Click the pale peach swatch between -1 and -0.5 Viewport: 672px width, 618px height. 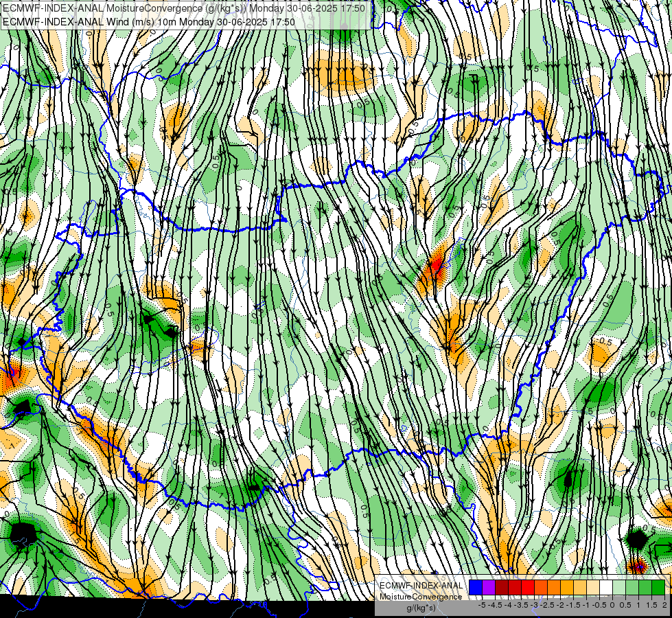(x=593, y=587)
